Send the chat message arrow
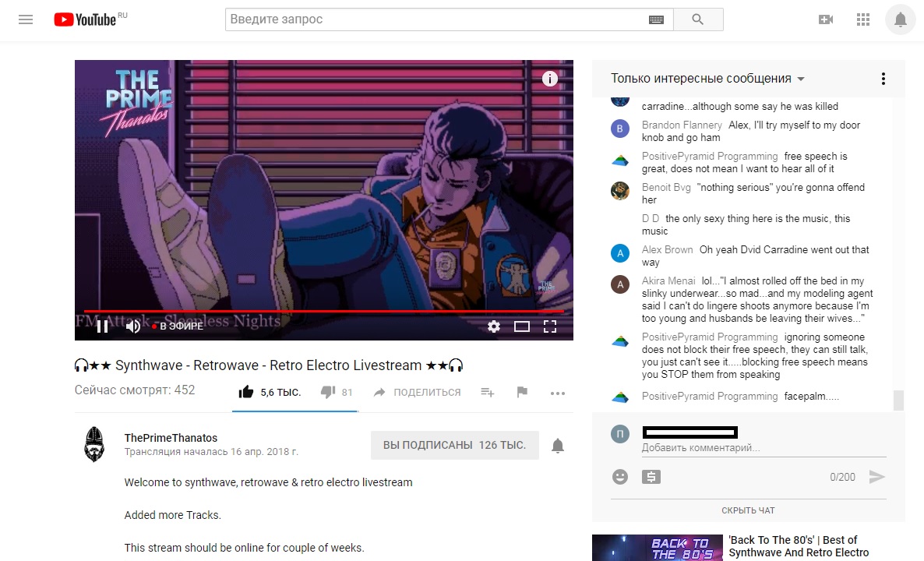Screen dimensions: 924x561 [x=876, y=477]
